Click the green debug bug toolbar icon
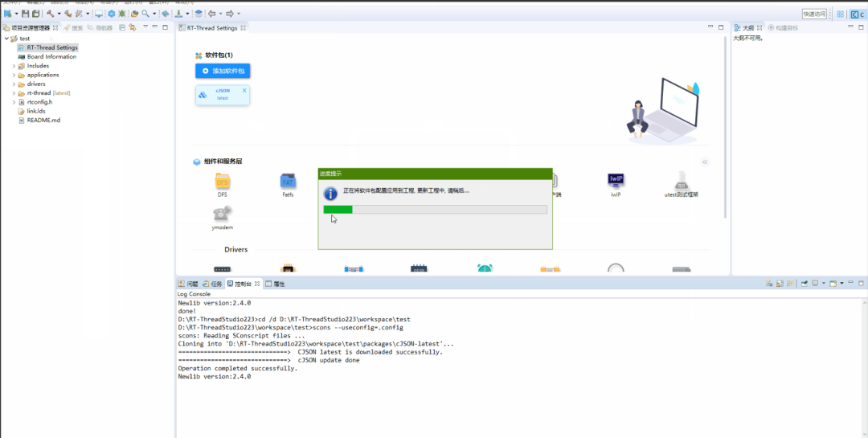The height and width of the screenshot is (438, 868). pyautogui.click(x=121, y=14)
